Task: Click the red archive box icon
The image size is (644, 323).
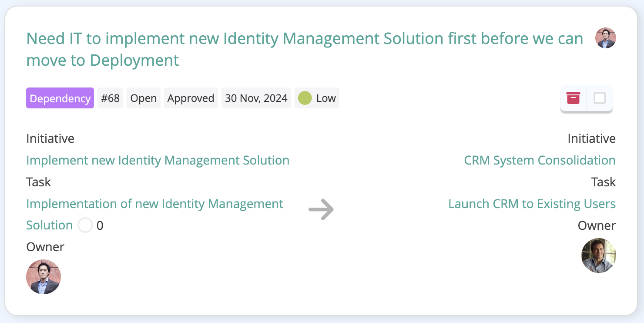Action: pos(573,98)
